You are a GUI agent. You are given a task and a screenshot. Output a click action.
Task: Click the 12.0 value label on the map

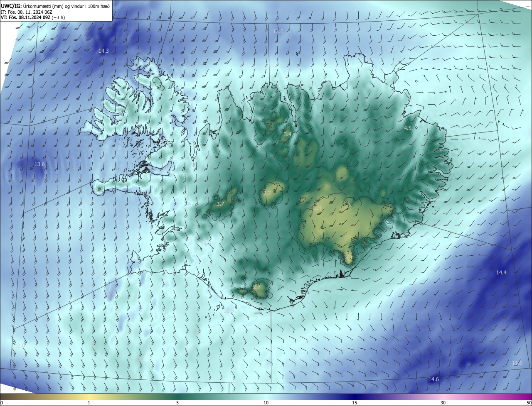pos(278,32)
